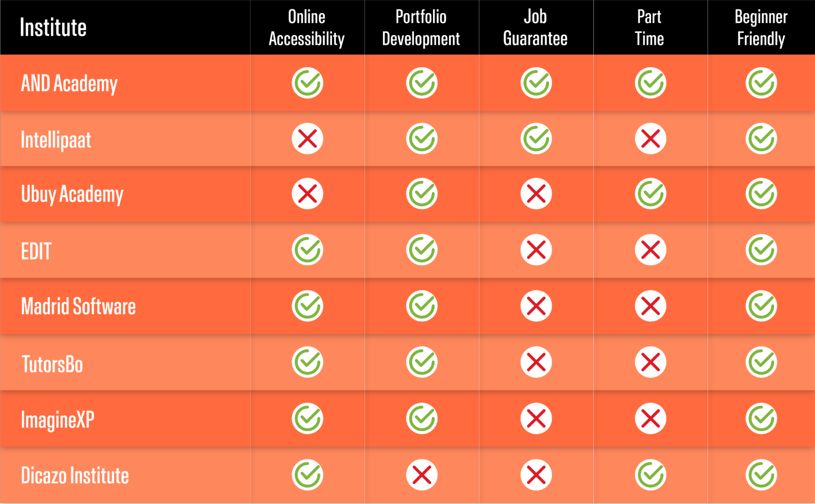The image size is (815, 504).
Task: Click Dicazo Institute's Part Time checkmark
Action: point(650,475)
